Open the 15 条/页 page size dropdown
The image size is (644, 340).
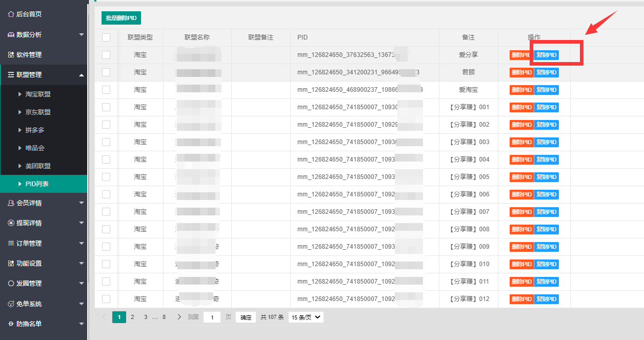click(x=306, y=317)
